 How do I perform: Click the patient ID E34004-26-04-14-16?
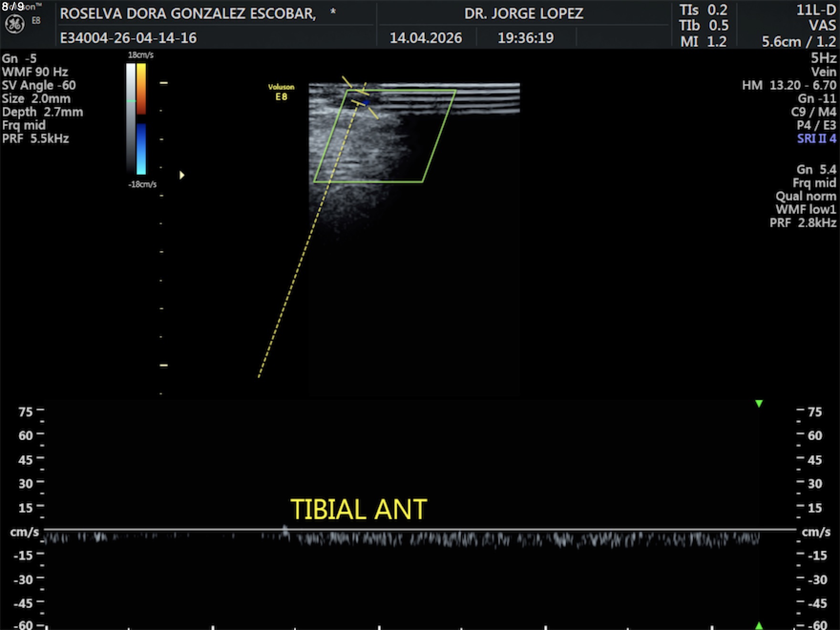[x=128, y=38]
